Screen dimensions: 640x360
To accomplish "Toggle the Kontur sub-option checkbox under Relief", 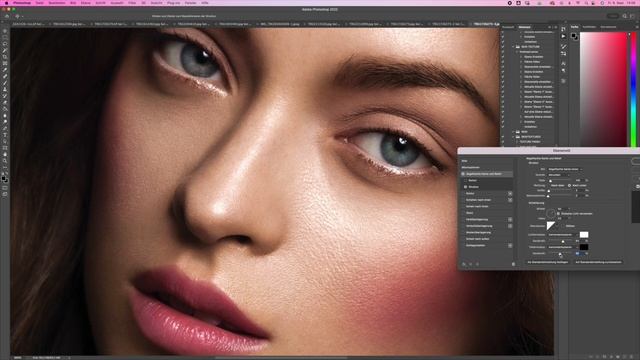I will (x=466, y=180).
